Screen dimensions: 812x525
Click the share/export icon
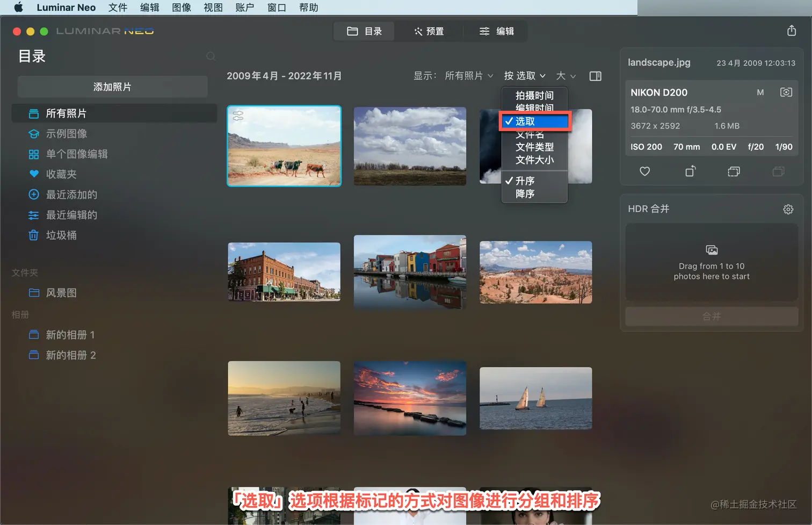(791, 31)
